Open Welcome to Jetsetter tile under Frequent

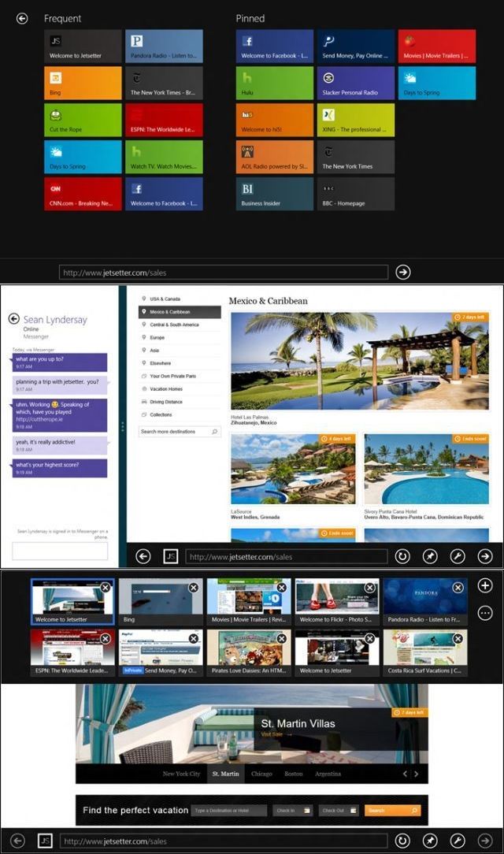pos(83,46)
